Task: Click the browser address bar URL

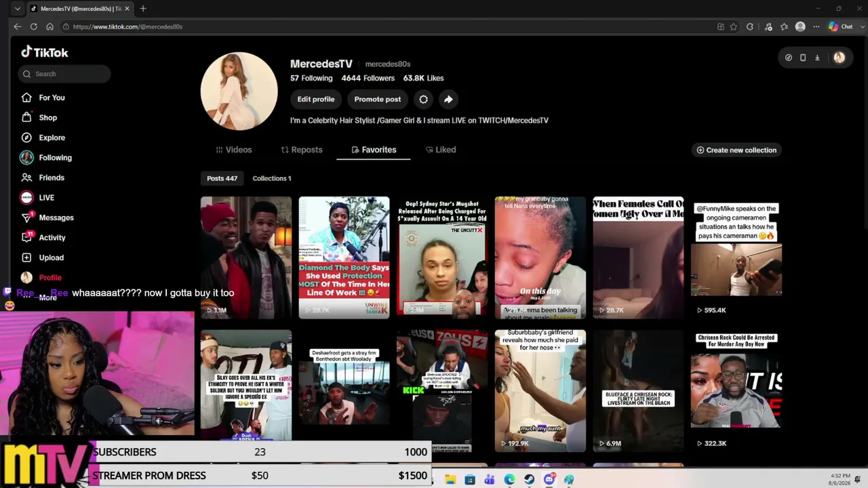Action: pyautogui.click(x=127, y=26)
